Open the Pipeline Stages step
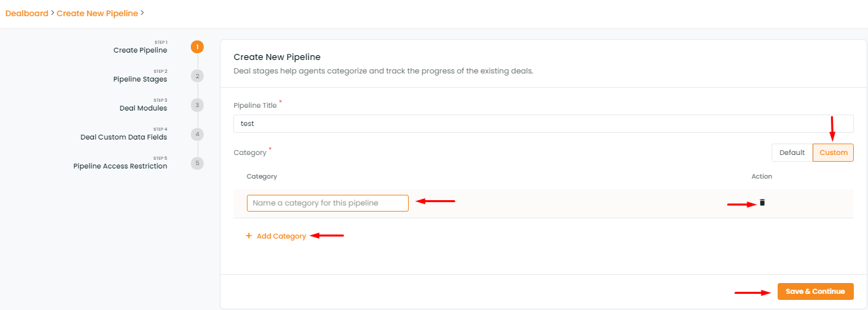 click(140, 79)
